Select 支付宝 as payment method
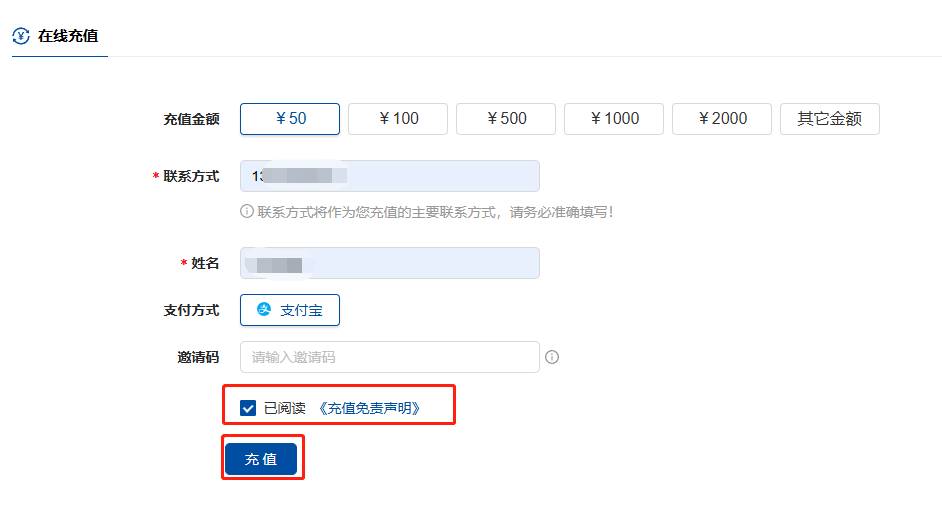Image resolution: width=942 pixels, height=514 pixels. 290,310
